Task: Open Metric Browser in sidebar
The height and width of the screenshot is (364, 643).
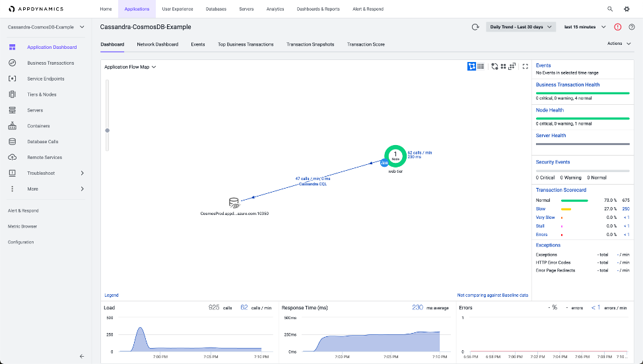Action: (22, 226)
